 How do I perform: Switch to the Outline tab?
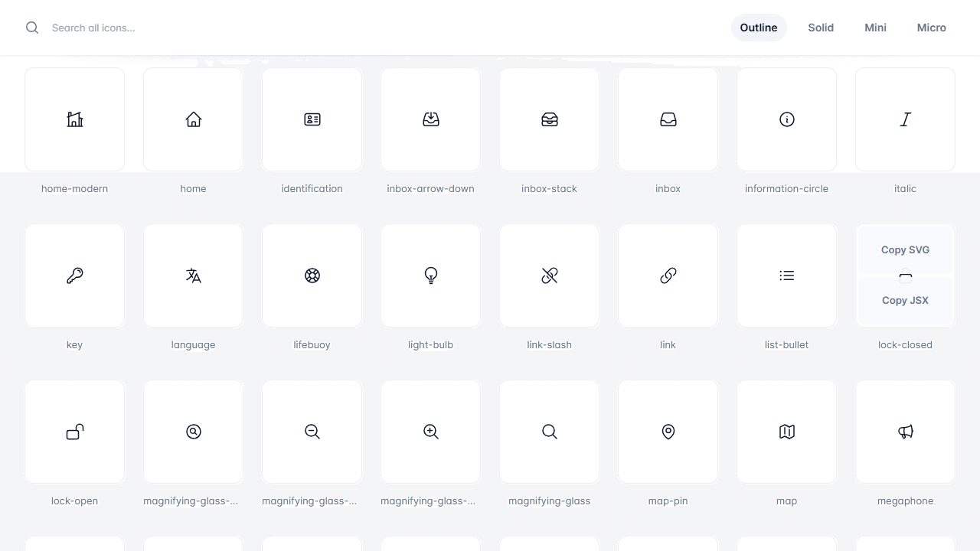click(759, 28)
